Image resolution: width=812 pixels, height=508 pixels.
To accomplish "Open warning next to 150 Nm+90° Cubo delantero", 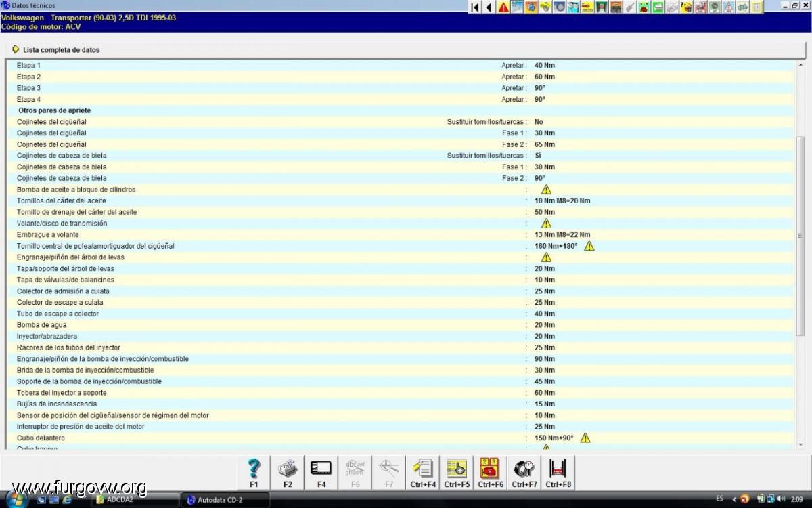I will click(585, 438).
